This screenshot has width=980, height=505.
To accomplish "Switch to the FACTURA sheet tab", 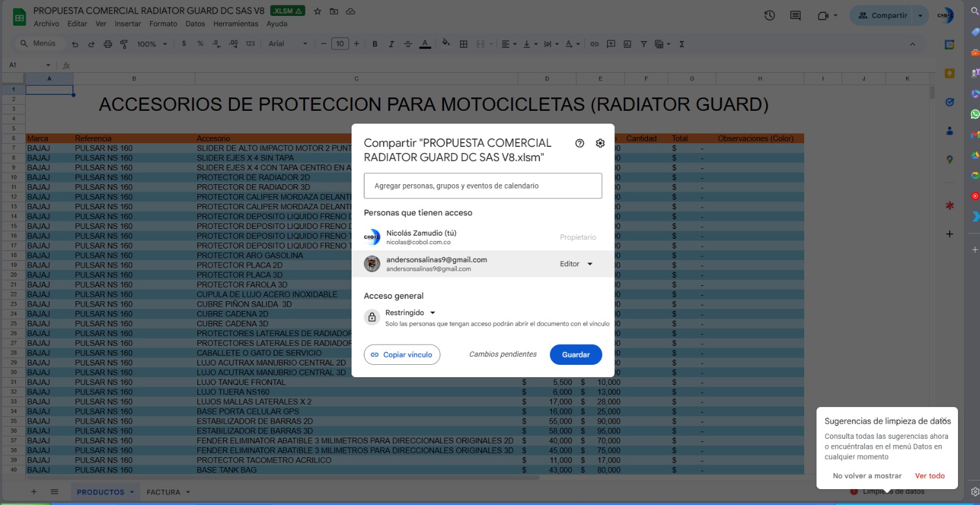I will point(163,492).
